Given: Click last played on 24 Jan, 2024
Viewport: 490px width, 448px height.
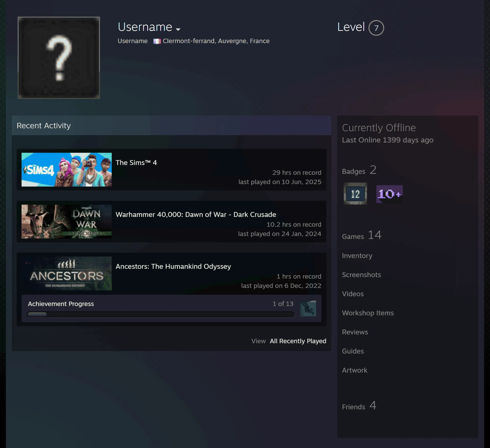Looking at the screenshot, I should point(279,234).
